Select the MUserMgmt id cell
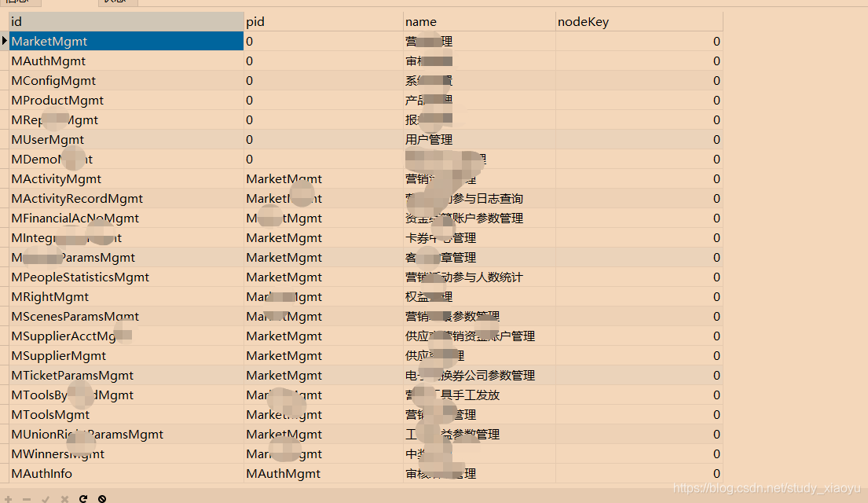This screenshot has height=503, width=868. (x=126, y=140)
